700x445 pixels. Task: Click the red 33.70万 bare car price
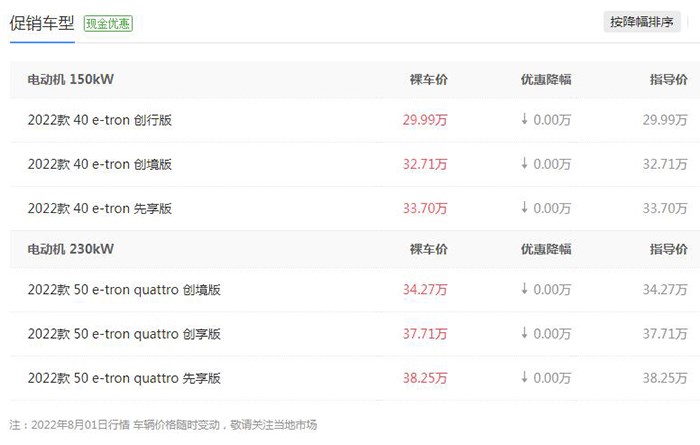(425, 208)
